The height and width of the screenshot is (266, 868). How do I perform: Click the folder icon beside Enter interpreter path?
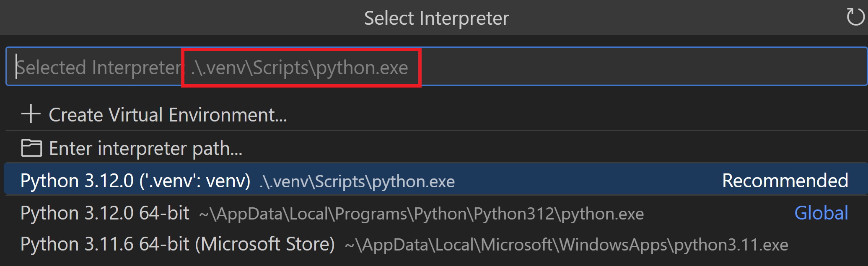[32, 148]
